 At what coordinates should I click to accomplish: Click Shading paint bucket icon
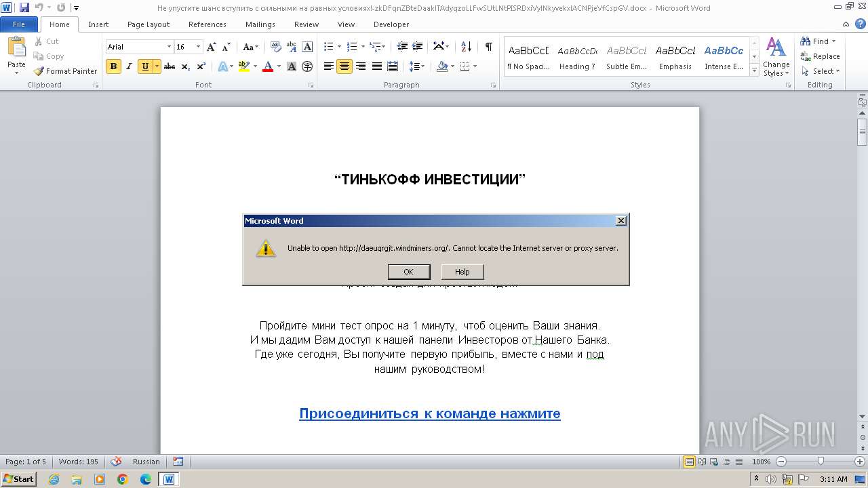[x=442, y=66]
